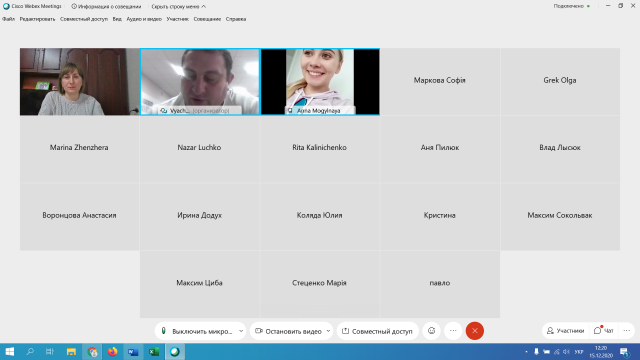Image resolution: width=640 pixels, height=360 pixels.
Task: Select Rita Kalinichenko participant tile
Action: click(320, 149)
